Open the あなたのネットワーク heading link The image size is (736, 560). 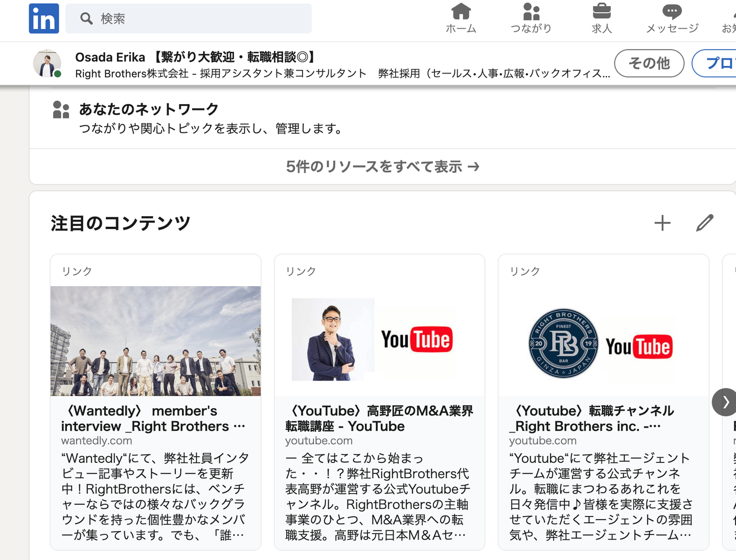149,109
